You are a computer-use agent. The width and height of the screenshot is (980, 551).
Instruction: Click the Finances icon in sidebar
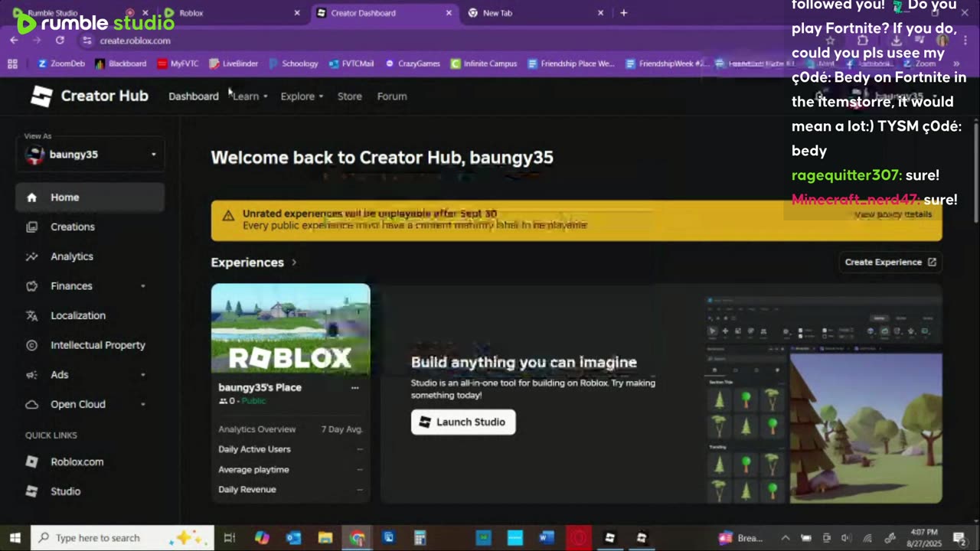(31, 286)
